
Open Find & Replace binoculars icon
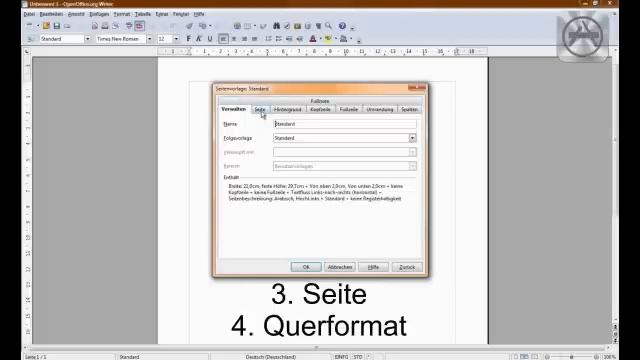click(x=276, y=26)
